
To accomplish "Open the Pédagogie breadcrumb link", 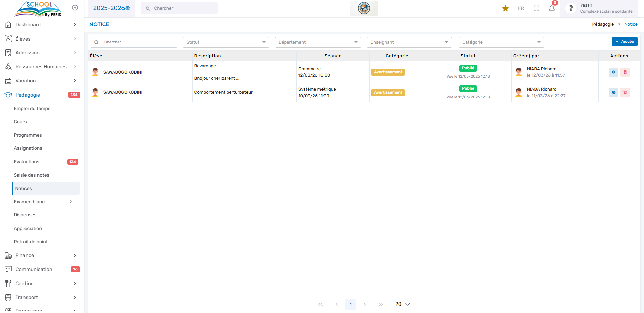I will [603, 24].
